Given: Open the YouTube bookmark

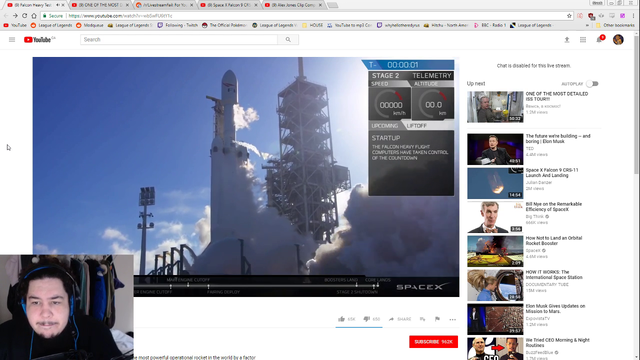Looking at the screenshot, I should [x=15, y=25].
